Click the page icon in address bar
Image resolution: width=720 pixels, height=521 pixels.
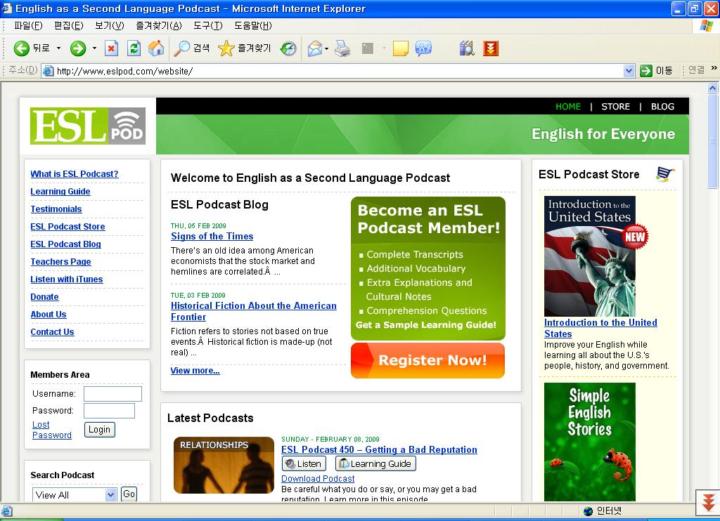click(x=48, y=71)
